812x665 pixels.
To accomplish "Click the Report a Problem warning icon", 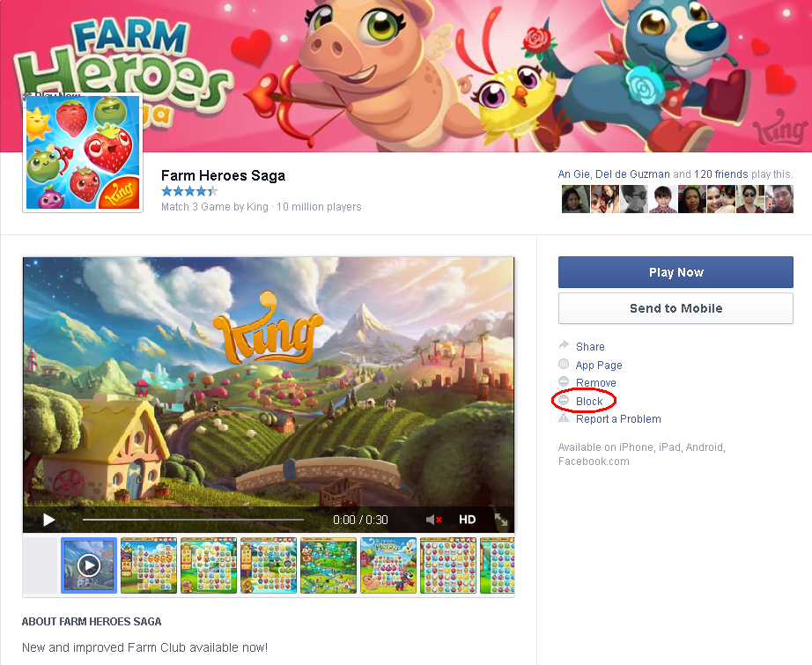I will click(564, 418).
